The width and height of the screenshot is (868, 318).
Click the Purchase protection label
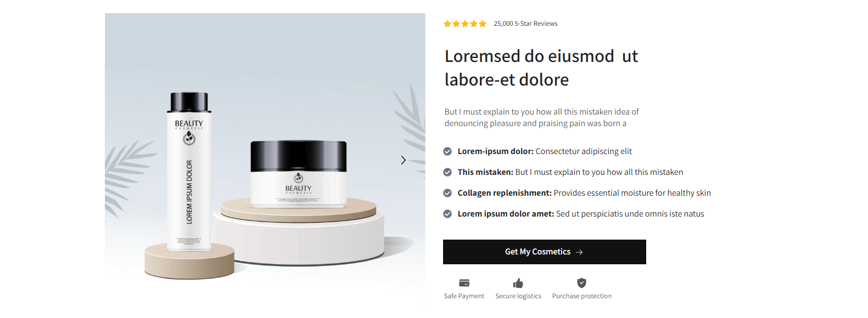(582, 296)
